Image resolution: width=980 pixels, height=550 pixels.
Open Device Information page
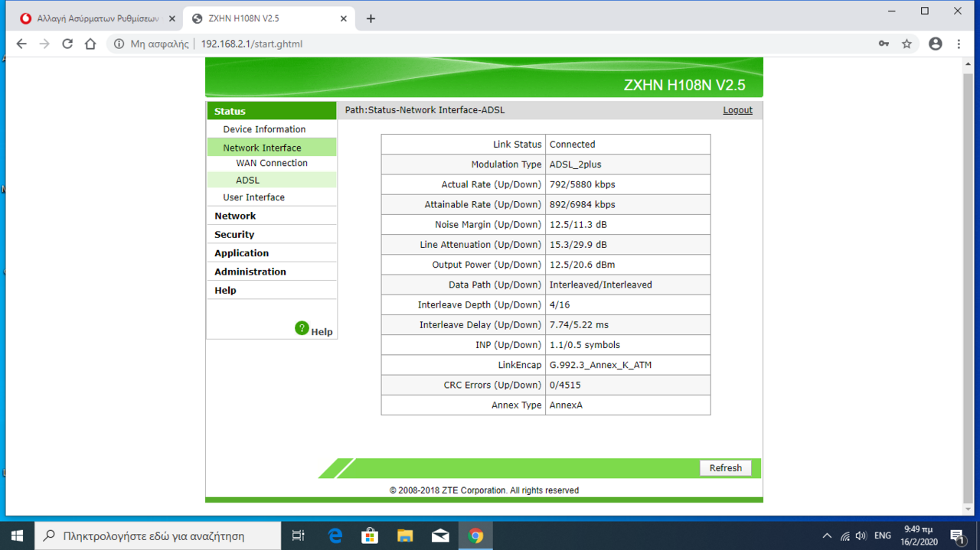[264, 129]
